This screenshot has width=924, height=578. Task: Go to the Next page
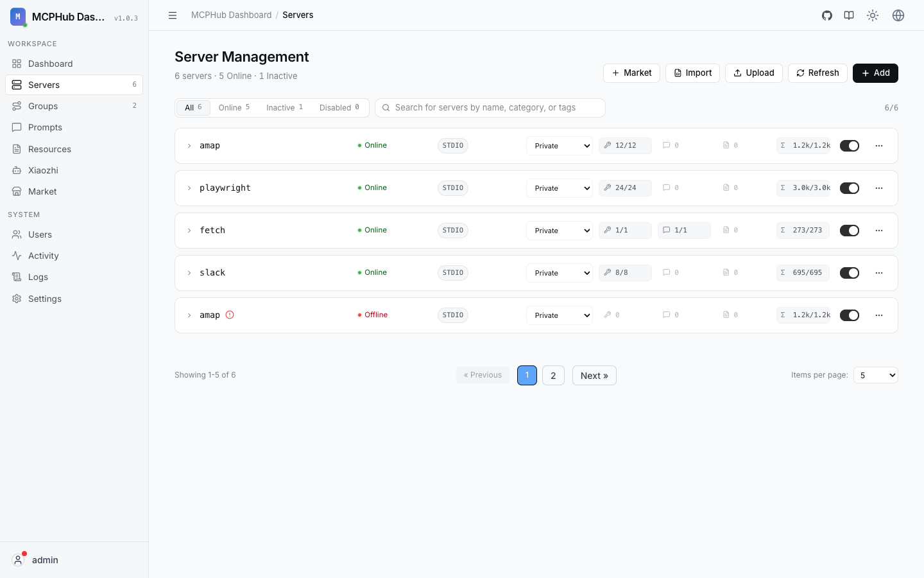click(x=594, y=376)
